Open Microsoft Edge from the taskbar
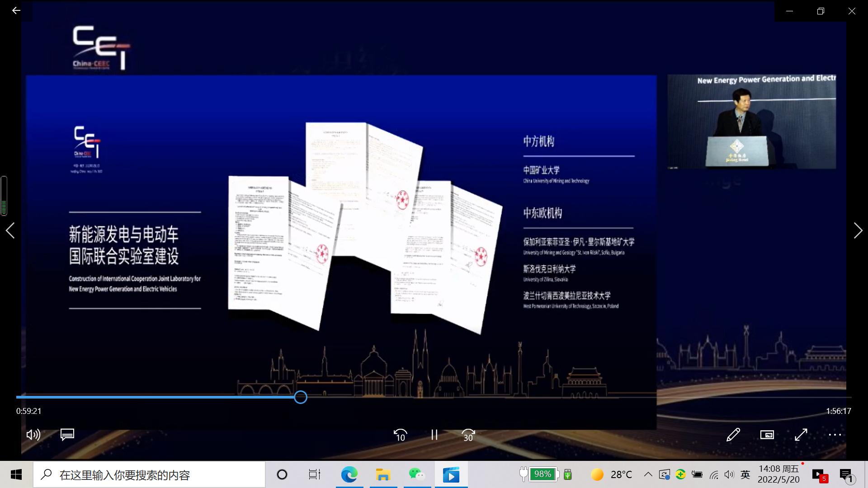The width and height of the screenshot is (868, 488). 349,475
